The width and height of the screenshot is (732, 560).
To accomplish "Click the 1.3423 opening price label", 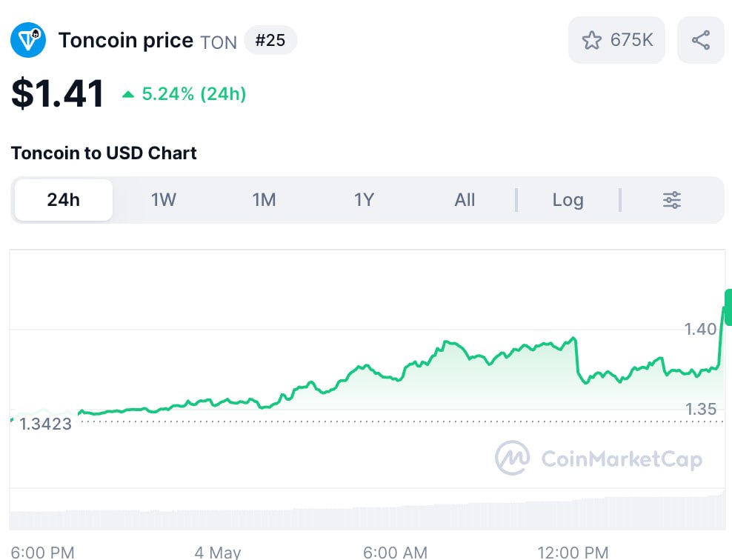I will click(45, 424).
